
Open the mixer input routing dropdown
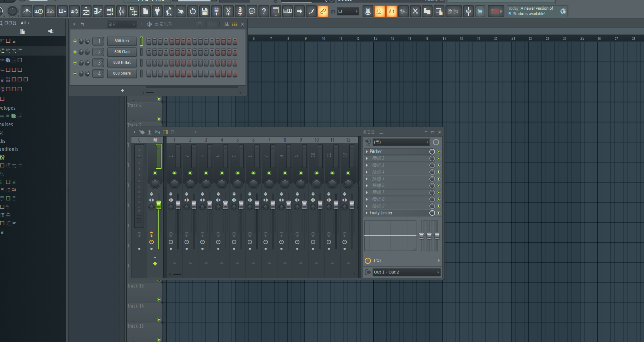(x=401, y=142)
